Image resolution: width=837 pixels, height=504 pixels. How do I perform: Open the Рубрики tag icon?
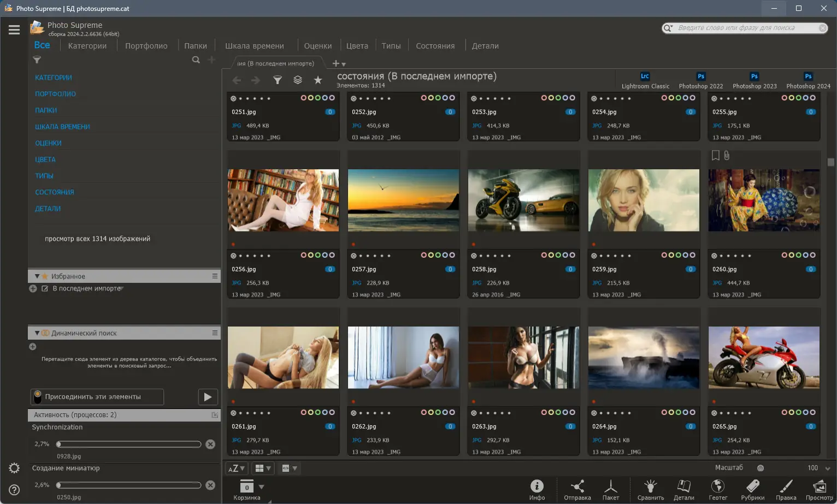coord(753,489)
